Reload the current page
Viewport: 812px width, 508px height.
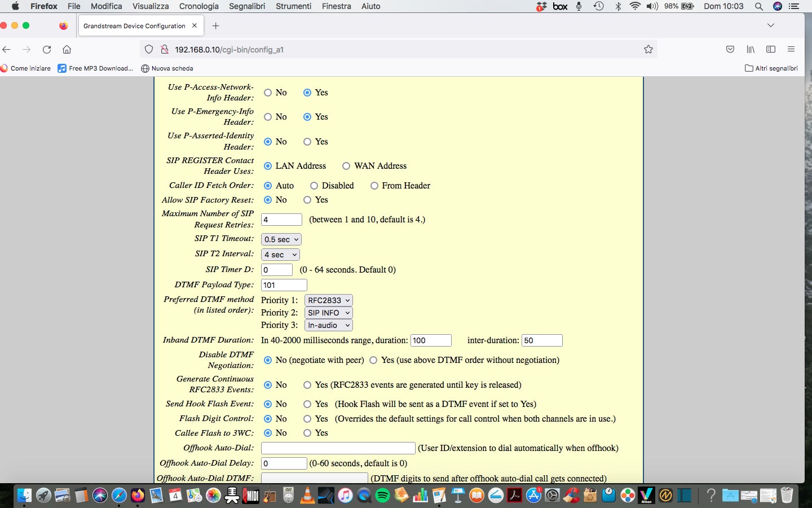coord(47,50)
